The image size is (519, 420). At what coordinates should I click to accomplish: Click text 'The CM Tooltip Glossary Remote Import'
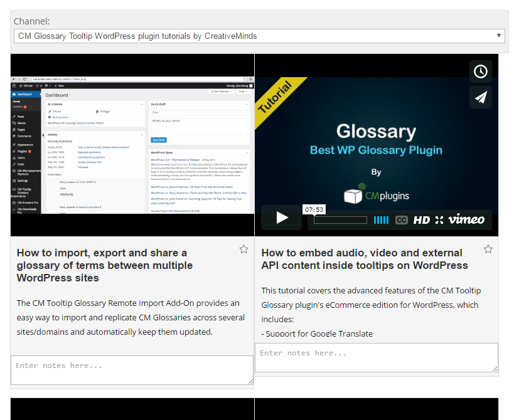(x=131, y=317)
